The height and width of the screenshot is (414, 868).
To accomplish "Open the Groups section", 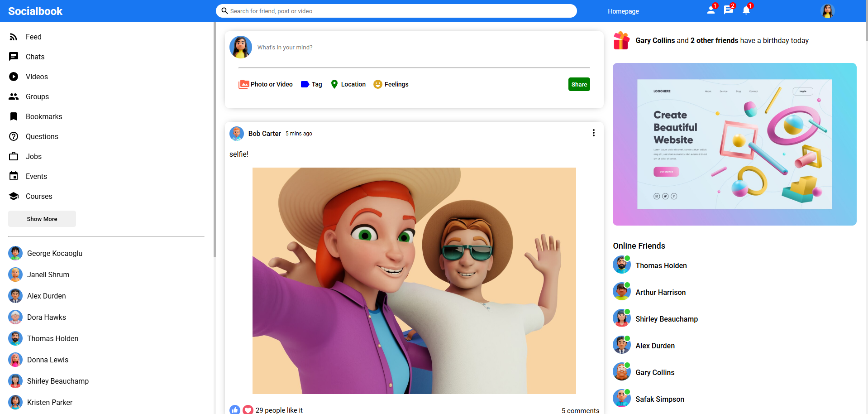I will point(37,96).
